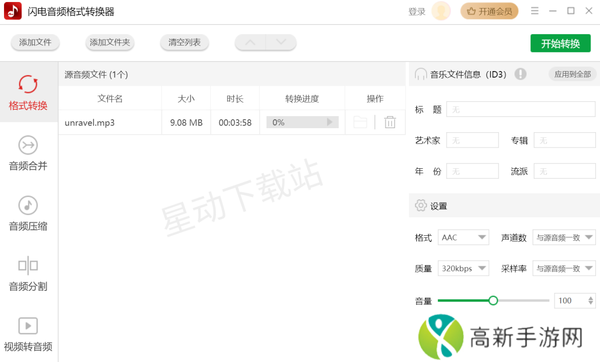Screen dimensions: 600x362
Task: Open the 格式转换 format conversion tab
Action: pos(28,92)
